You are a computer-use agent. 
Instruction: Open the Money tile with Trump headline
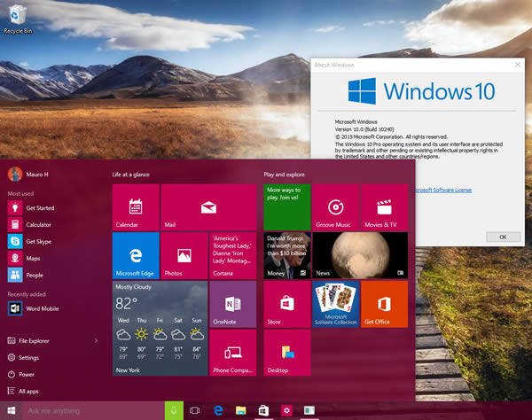[287, 255]
